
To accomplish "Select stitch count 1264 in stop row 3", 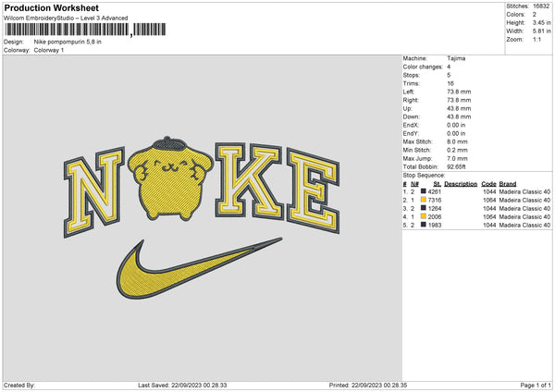I will coord(435,208).
